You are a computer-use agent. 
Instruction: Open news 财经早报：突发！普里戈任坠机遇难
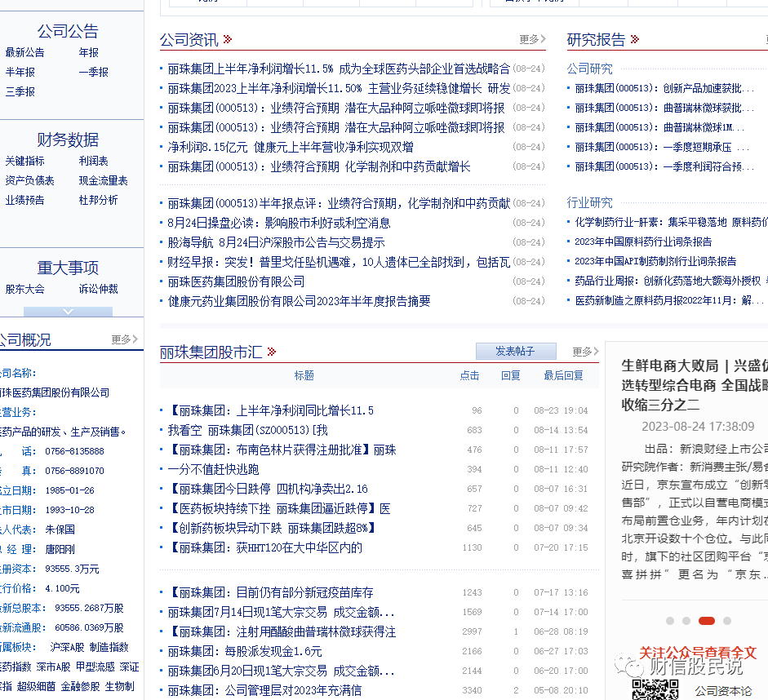pyautogui.click(x=339, y=262)
